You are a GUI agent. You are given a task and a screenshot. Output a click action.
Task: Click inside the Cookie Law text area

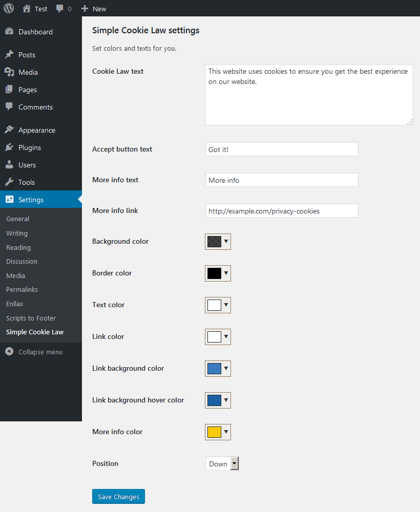coord(309,95)
